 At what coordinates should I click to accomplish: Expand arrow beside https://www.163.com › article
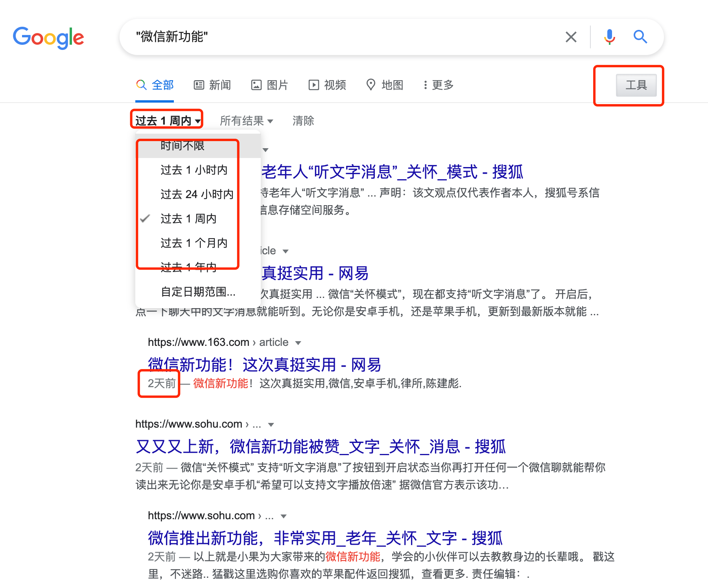pos(298,343)
